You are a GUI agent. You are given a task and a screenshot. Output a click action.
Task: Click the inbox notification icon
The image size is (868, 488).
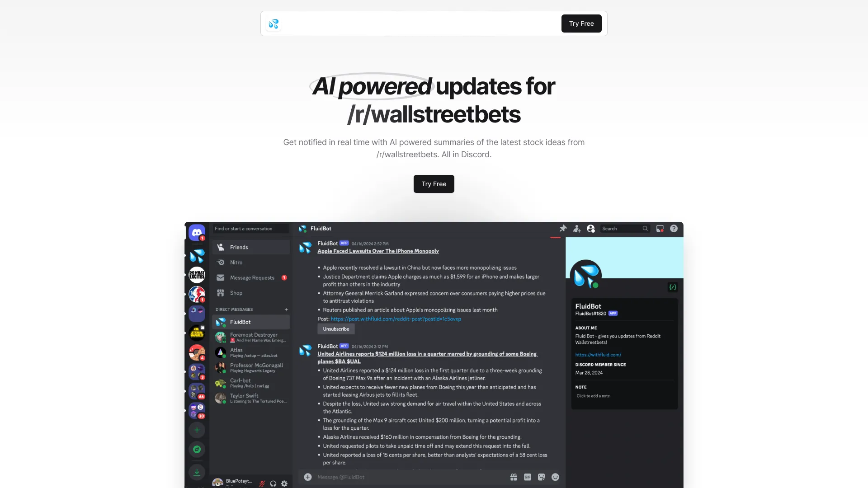click(x=660, y=228)
